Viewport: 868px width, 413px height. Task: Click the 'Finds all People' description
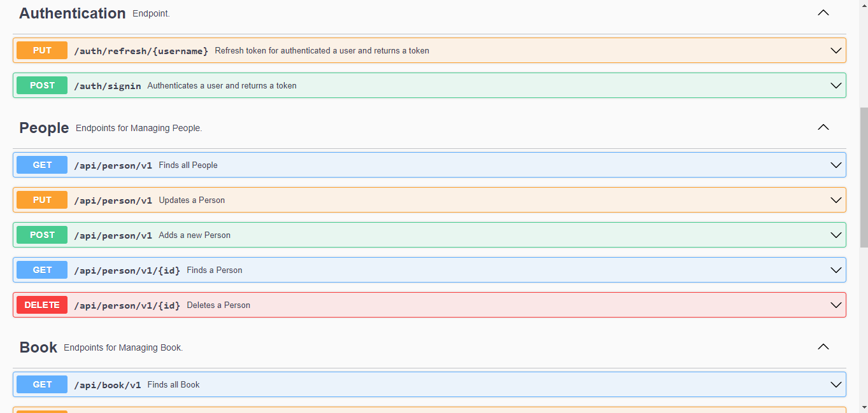point(188,165)
